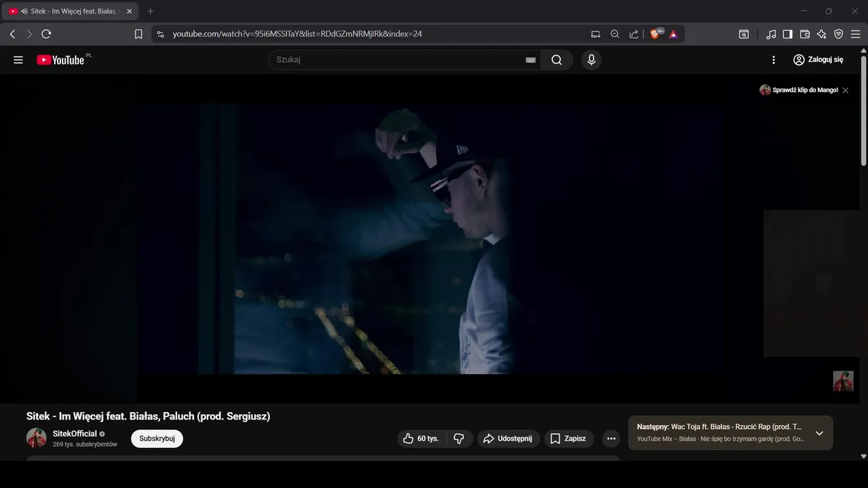Click the video player area
The height and width of the screenshot is (488, 868).
click(431, 239)
